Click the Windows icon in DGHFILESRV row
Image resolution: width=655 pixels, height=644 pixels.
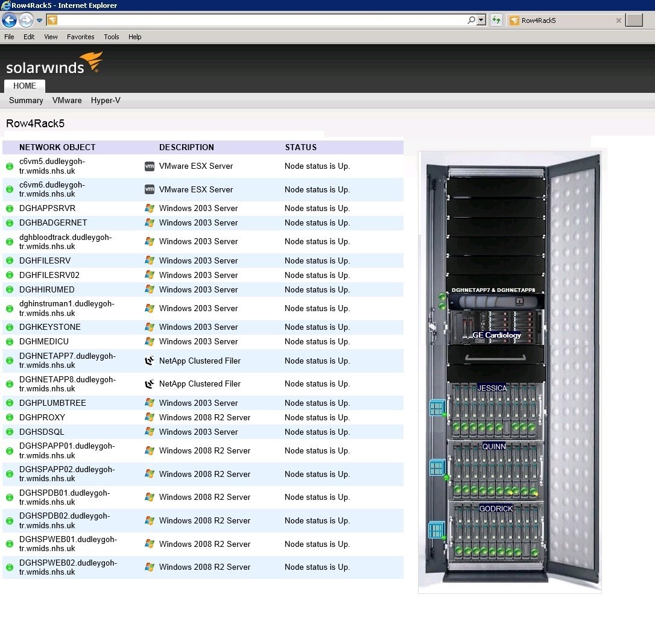[x=149, y=260]
